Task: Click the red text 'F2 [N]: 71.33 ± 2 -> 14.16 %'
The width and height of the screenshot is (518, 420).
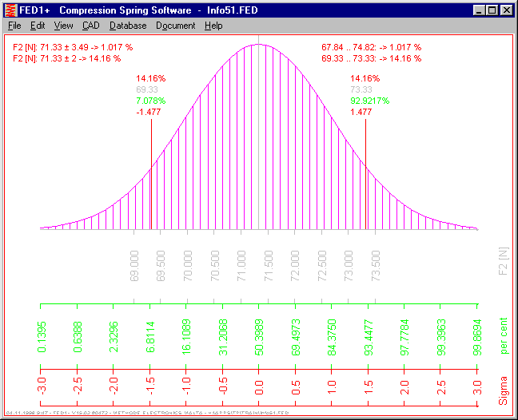Action: click(67, 58)
